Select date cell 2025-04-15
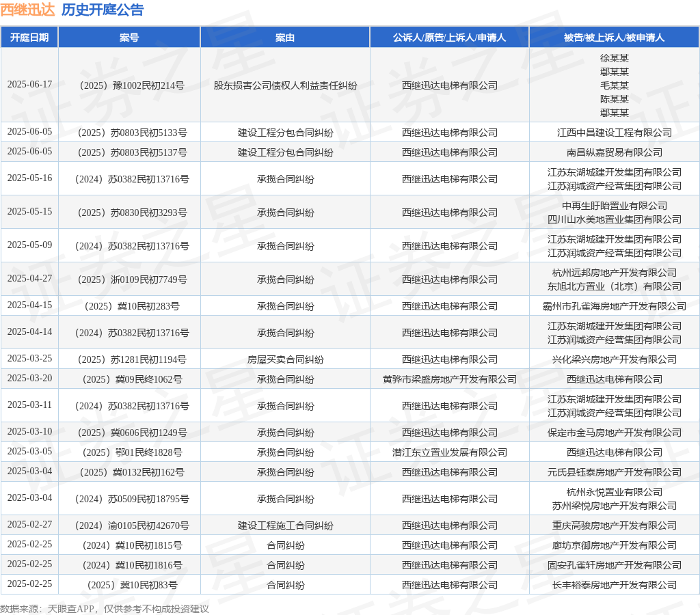This screenshot has width=700, height=615. (x=29, y=305)
